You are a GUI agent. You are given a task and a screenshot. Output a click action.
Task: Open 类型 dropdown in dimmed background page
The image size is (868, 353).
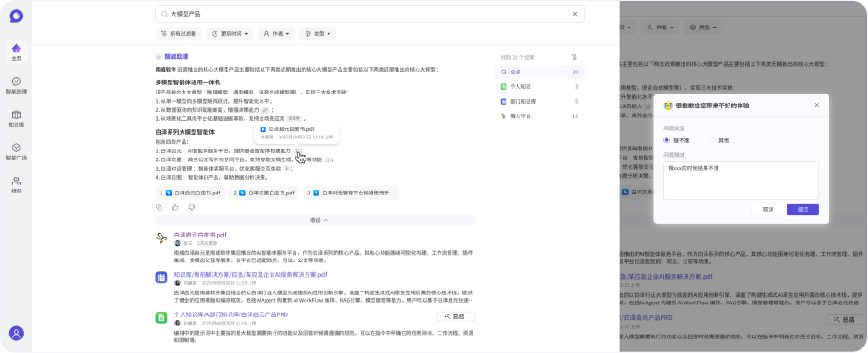pyautogui.click(x=703, y=27)
